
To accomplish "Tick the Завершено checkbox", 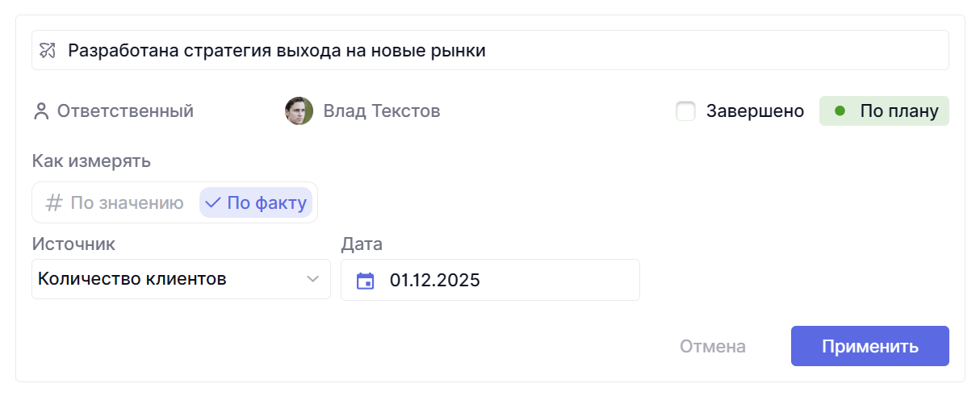I will click(x=685, y=111).
